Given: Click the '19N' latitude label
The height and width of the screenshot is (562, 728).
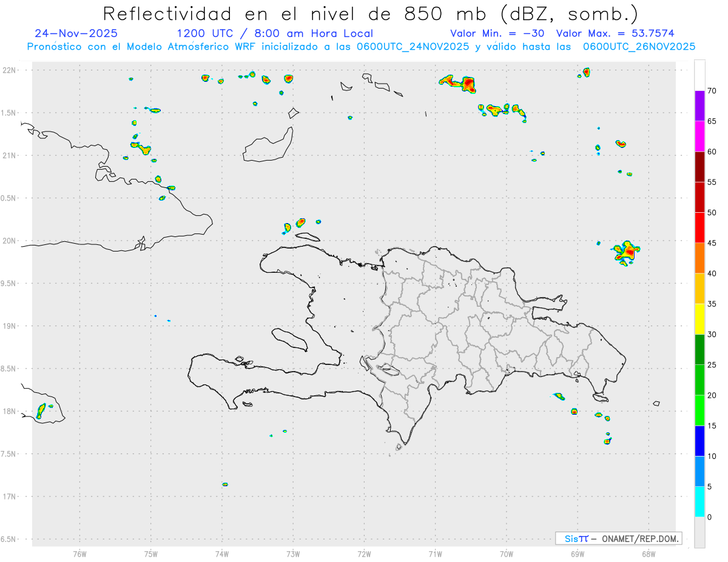Looking at the screenshot, I should coord(10,326).
